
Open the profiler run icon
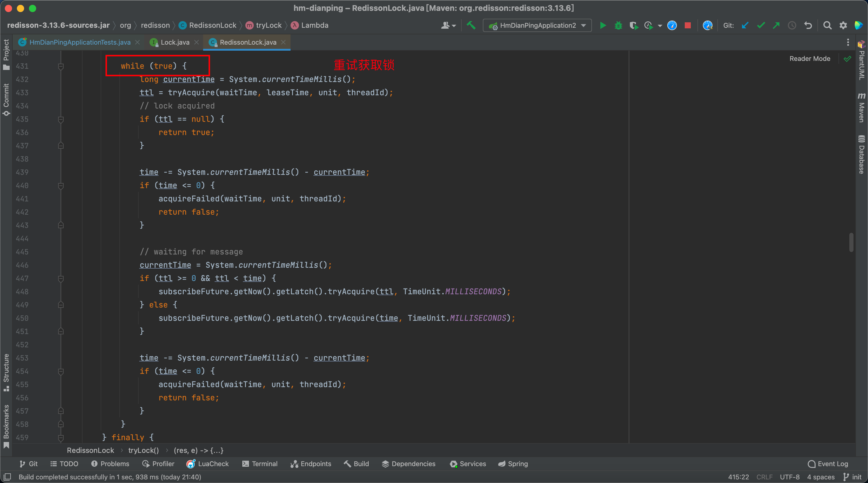coord(648,25)
